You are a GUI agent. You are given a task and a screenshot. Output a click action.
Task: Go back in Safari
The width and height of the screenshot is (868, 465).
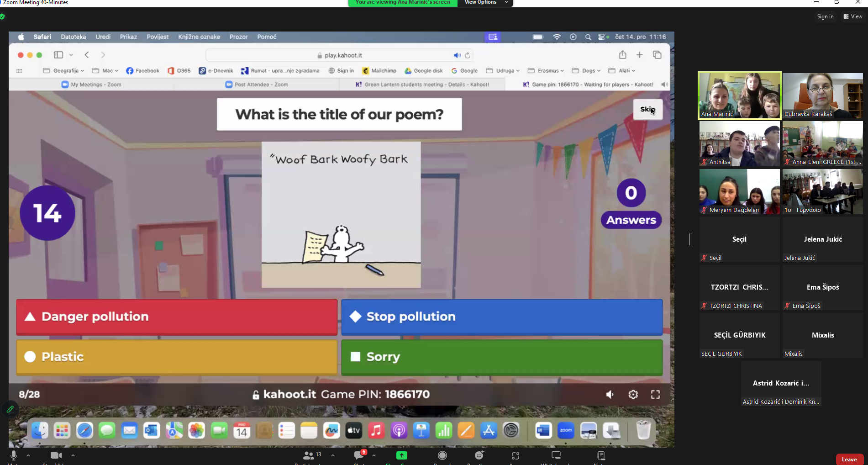coord(87,55)
